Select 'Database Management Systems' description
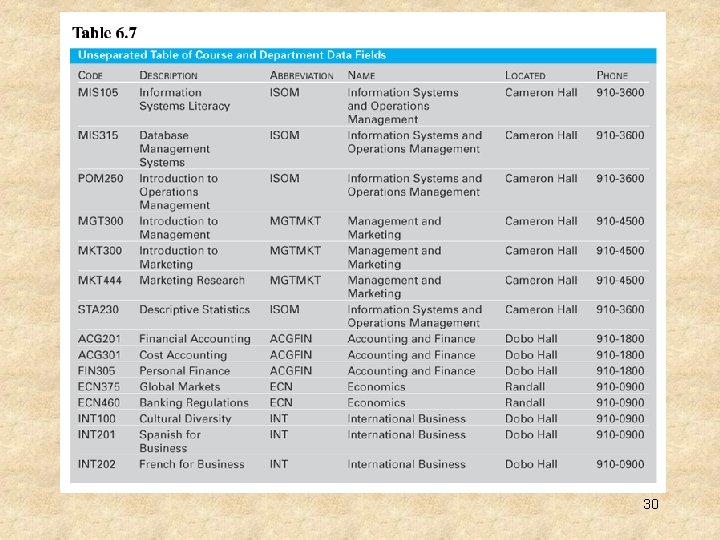This screenshot has height=540, width=720. [174, 149]
